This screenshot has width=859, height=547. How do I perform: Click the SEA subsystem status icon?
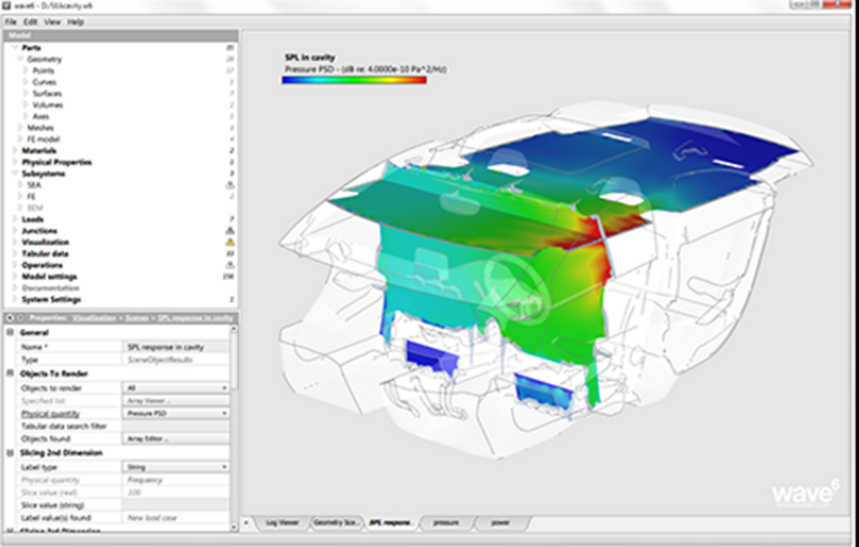tap(230, 185)
